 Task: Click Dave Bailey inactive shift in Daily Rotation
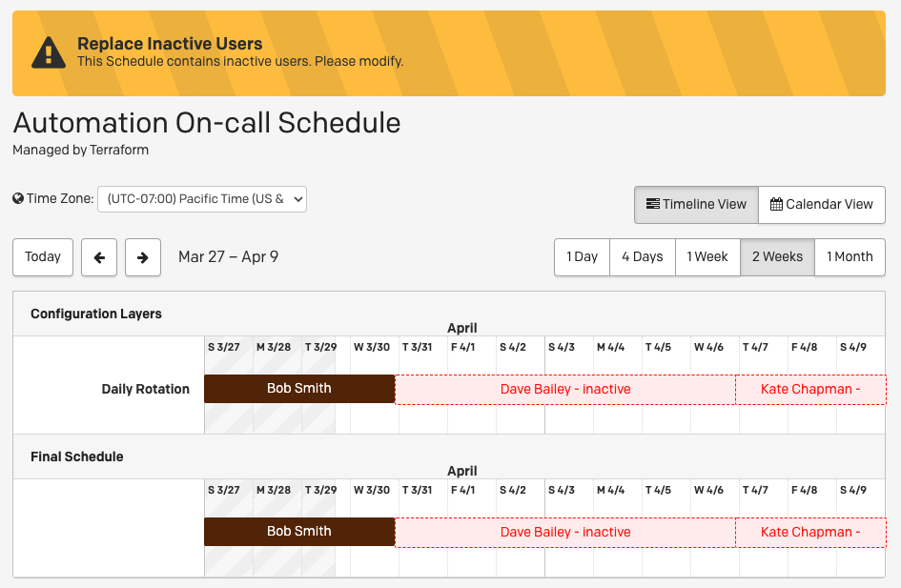click(565, 390)
